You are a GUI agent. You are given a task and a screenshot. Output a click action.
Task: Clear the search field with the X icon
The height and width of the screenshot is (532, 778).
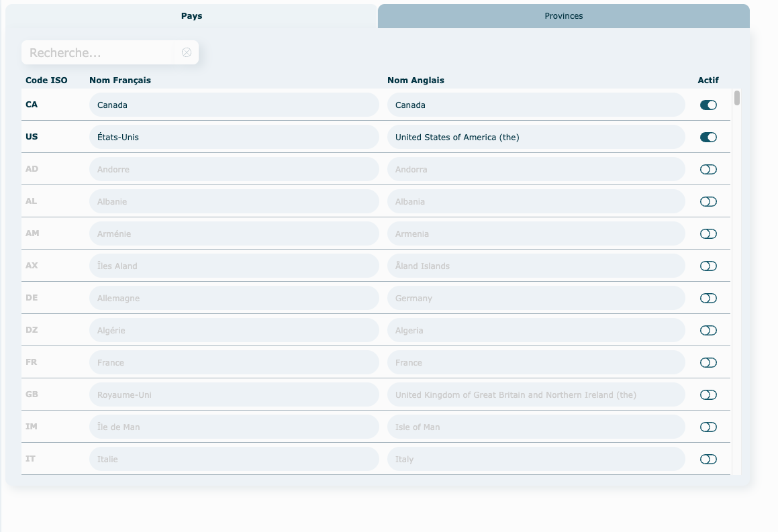click(x=187, y=52)
